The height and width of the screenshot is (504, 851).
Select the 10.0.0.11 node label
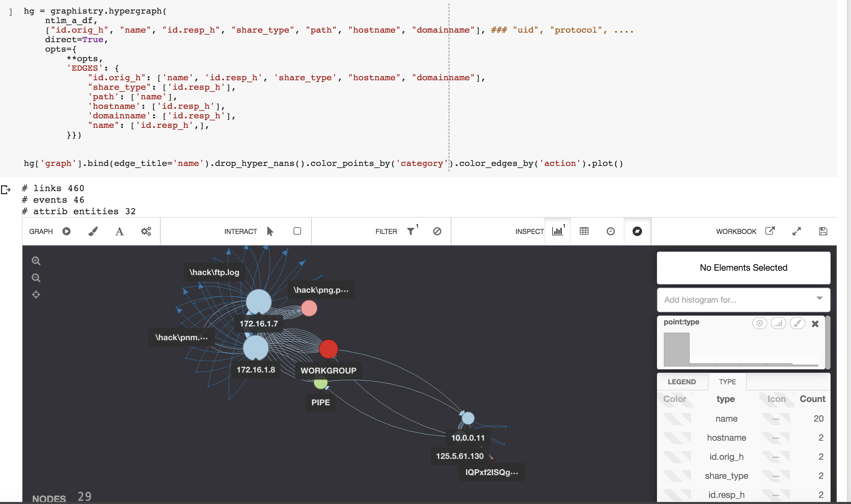[x=468, y=438]
